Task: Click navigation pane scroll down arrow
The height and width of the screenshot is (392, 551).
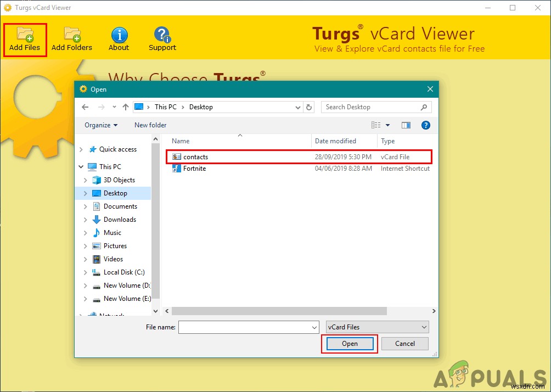Action: click(156, 311)
